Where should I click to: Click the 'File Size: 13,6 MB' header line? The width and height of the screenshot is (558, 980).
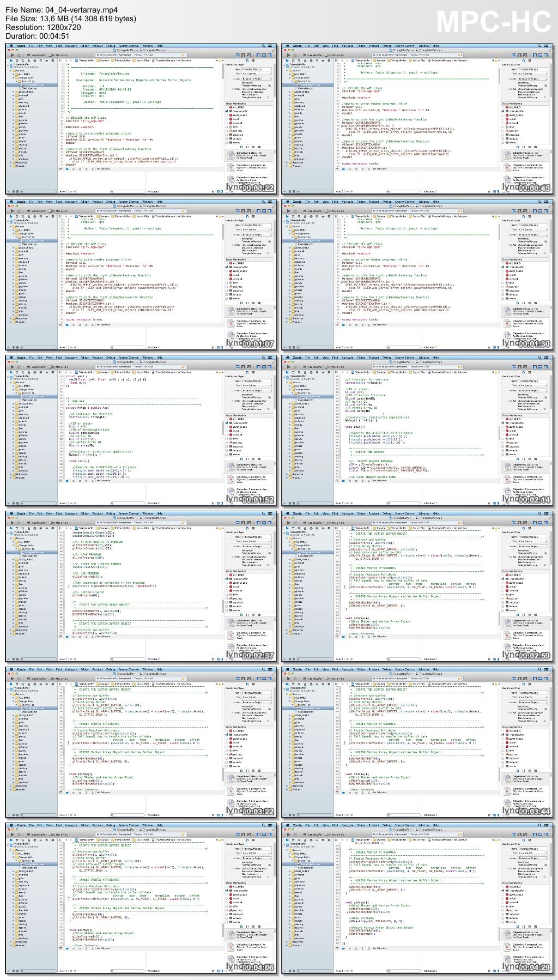[71, 19]
